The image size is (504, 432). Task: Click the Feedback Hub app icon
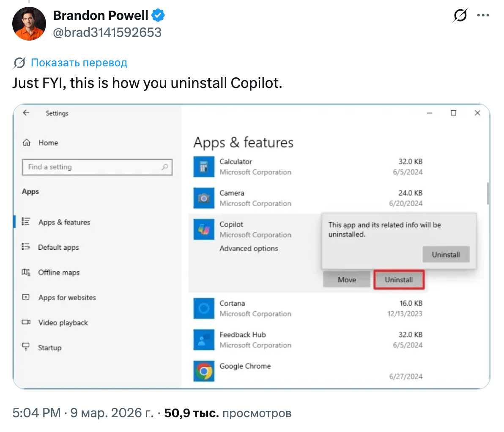pyautogui.click(x=204, y=339)
